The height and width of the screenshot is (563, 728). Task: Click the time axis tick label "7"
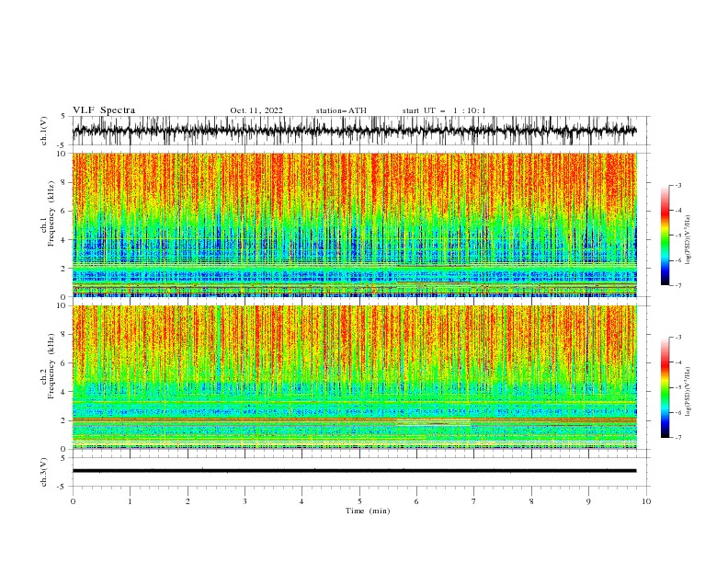click(x=474, y=501)
